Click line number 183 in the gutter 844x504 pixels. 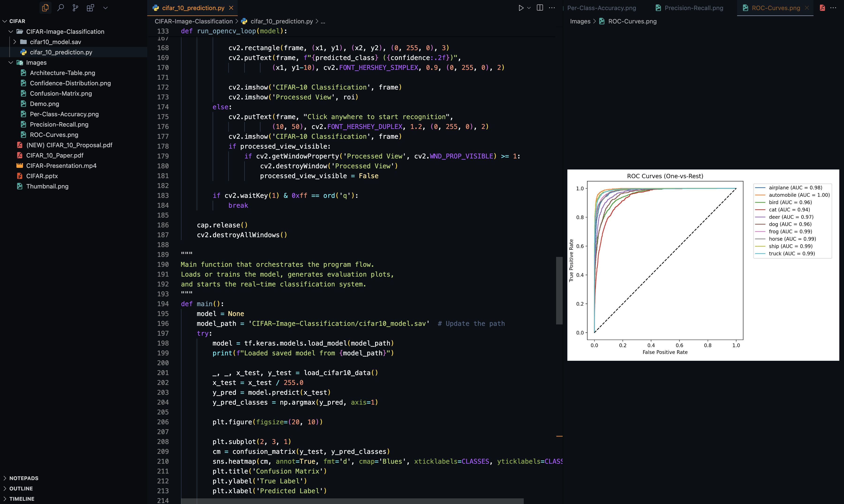tap(163, 195)
